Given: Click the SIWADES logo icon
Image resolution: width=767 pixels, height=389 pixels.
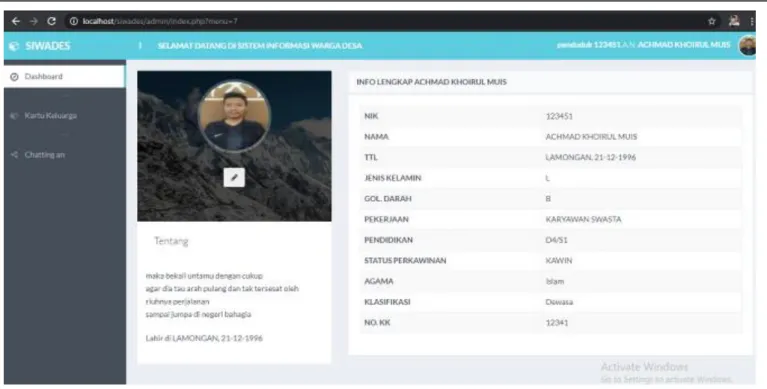Looking at the screenshot, I should click(x=14, y=46).
